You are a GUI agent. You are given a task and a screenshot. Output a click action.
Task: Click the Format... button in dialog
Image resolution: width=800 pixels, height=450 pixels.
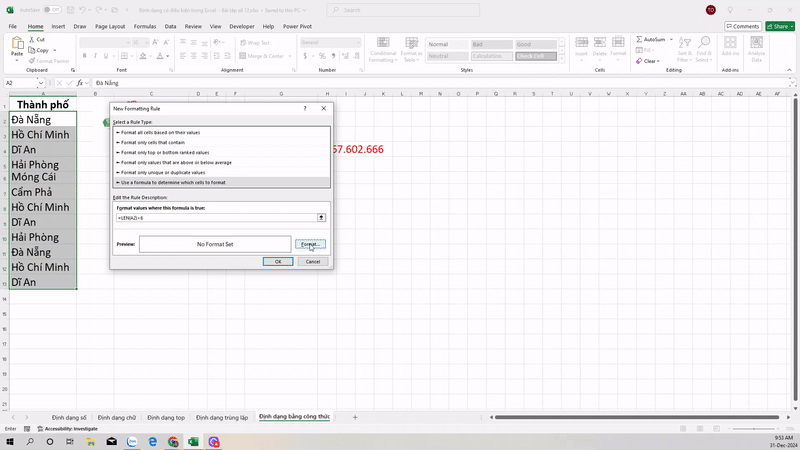pyautogui.click(x=310, y=244)
